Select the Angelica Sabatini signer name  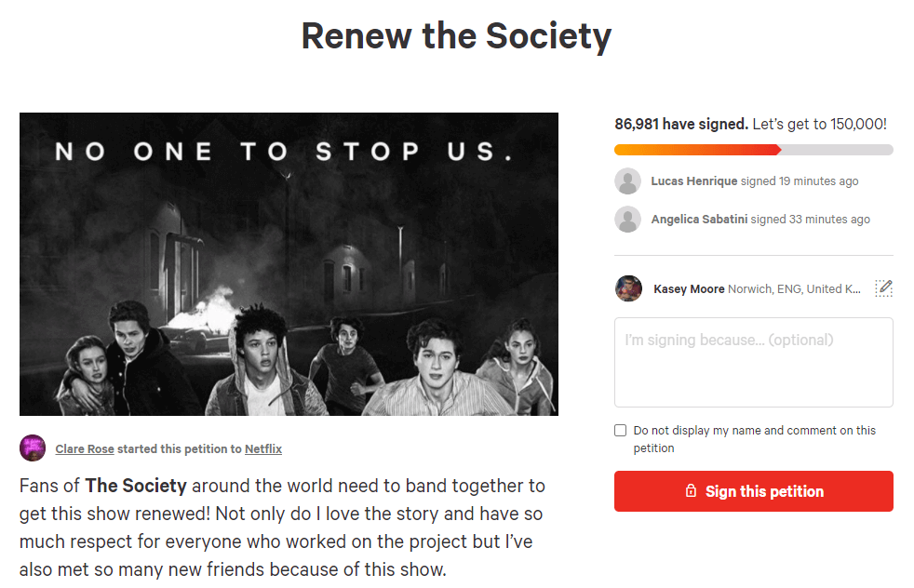pos(699,220)
